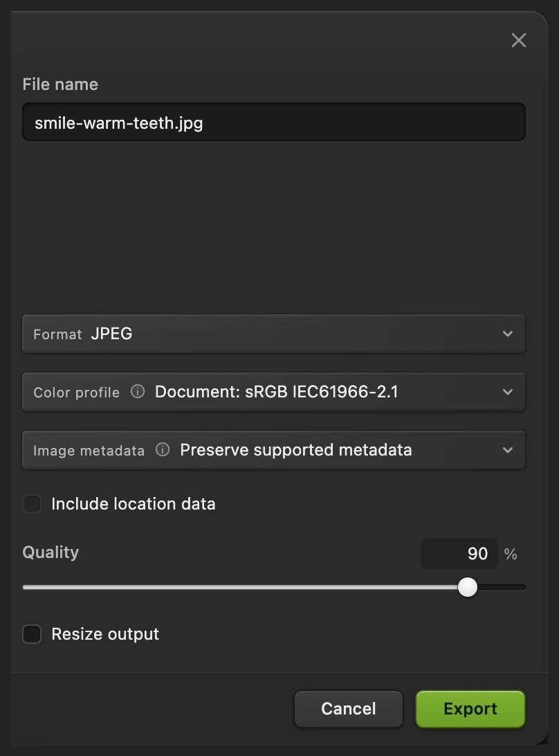Click the chevron arrow in the Color profile row
The width and height of the screenshot is (559, 756).
tap(507, 392)
